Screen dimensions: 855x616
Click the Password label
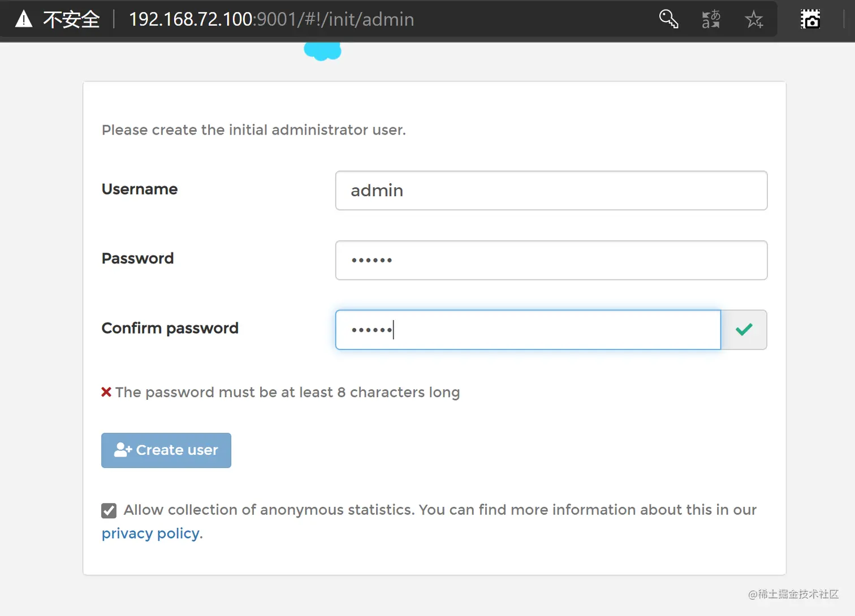(x=137, y=259)
